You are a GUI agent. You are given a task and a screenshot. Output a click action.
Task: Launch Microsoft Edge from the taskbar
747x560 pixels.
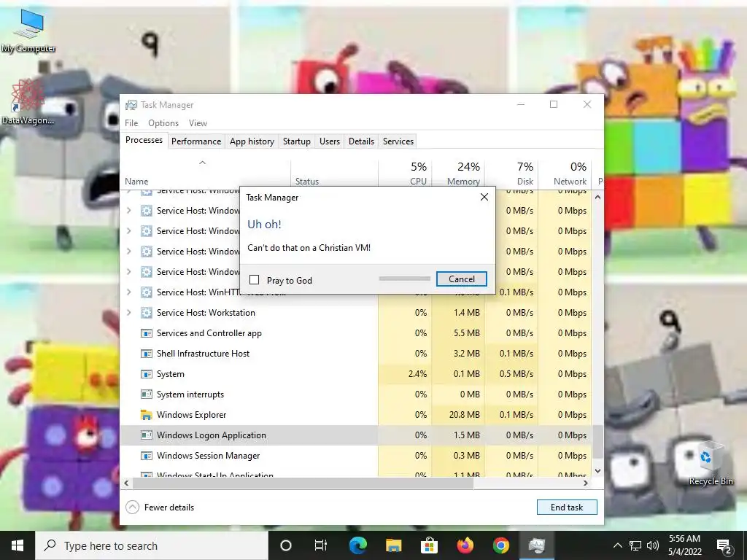point(357,545)
